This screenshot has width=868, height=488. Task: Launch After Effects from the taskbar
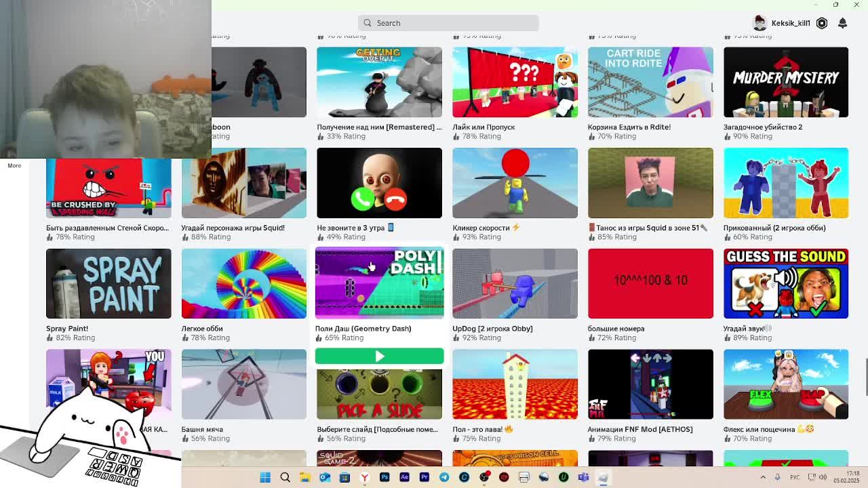tap(404, 477)
